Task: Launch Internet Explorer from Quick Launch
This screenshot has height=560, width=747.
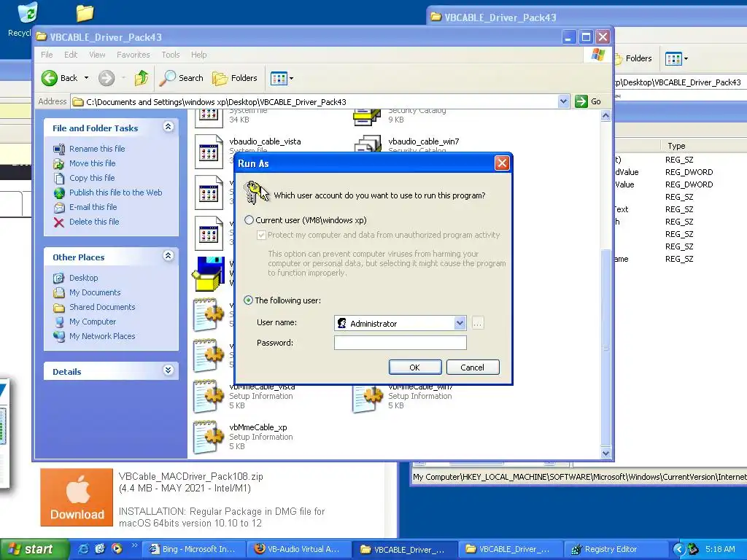Action: 82,549
